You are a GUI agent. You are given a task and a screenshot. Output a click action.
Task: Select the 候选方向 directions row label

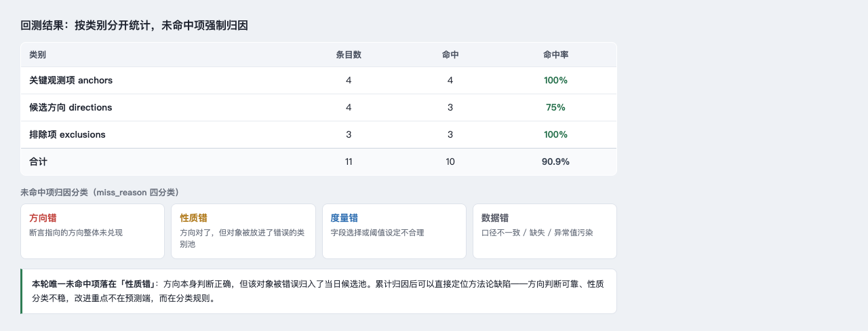pos(71,107)
